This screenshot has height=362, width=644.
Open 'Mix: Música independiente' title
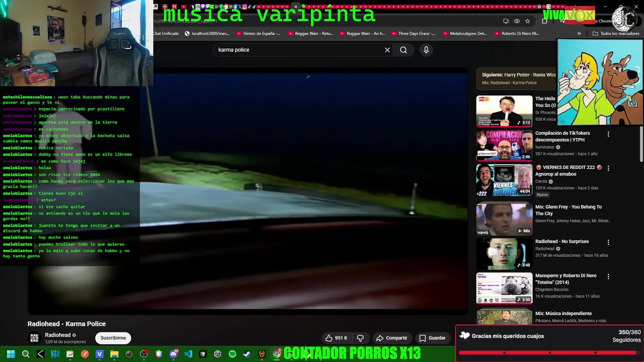click(563, 314)
